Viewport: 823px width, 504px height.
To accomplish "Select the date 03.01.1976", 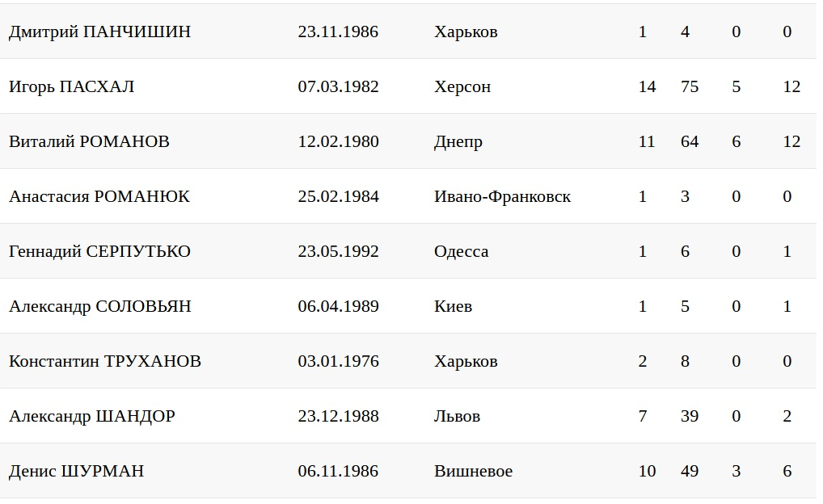I will coord(338,362).
